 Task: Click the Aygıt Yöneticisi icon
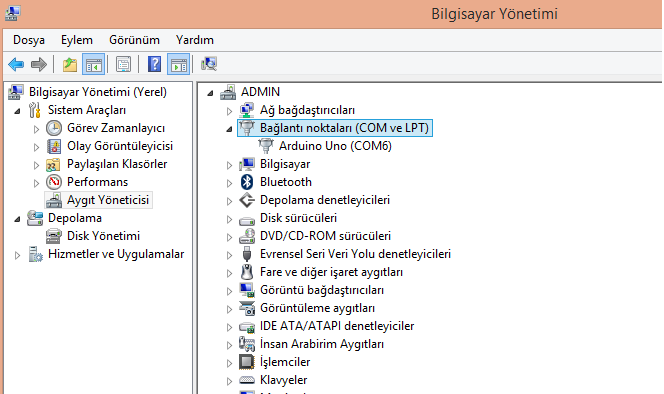(x=54, y=200)
